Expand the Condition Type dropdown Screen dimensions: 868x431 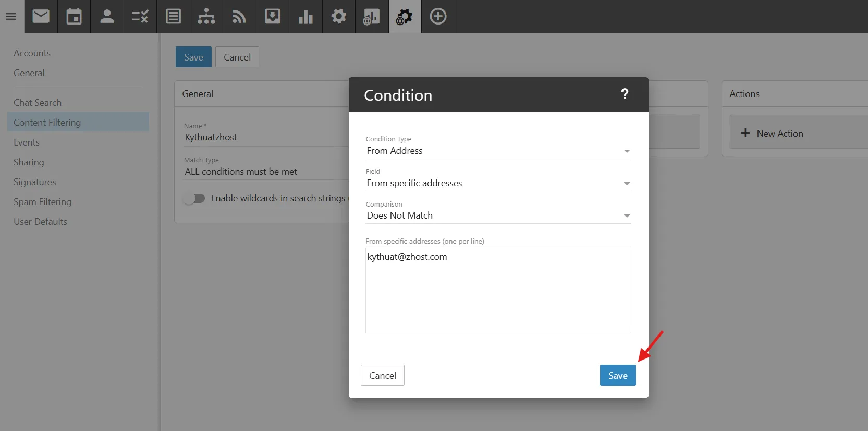(x=498, y=151)
